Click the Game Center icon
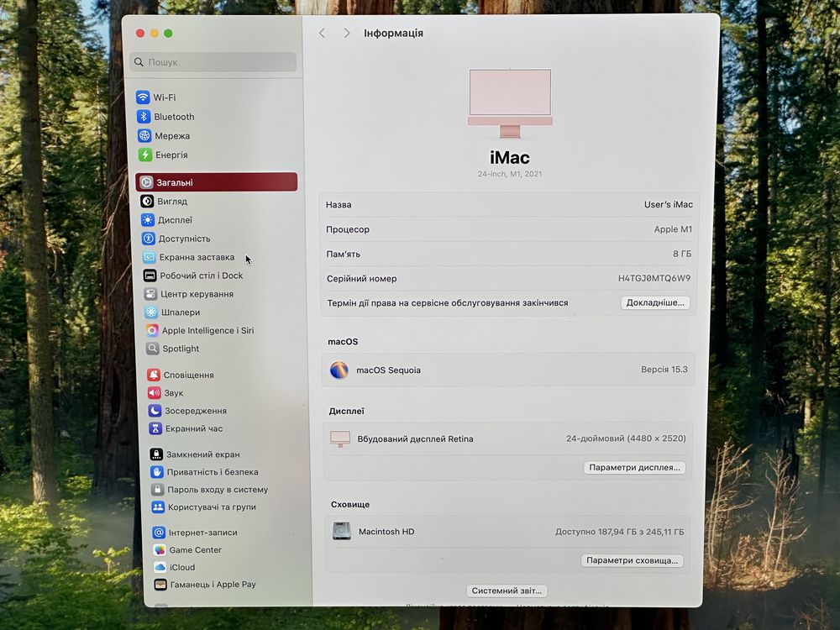Screen dimensions: 840x630 point(160,549)
